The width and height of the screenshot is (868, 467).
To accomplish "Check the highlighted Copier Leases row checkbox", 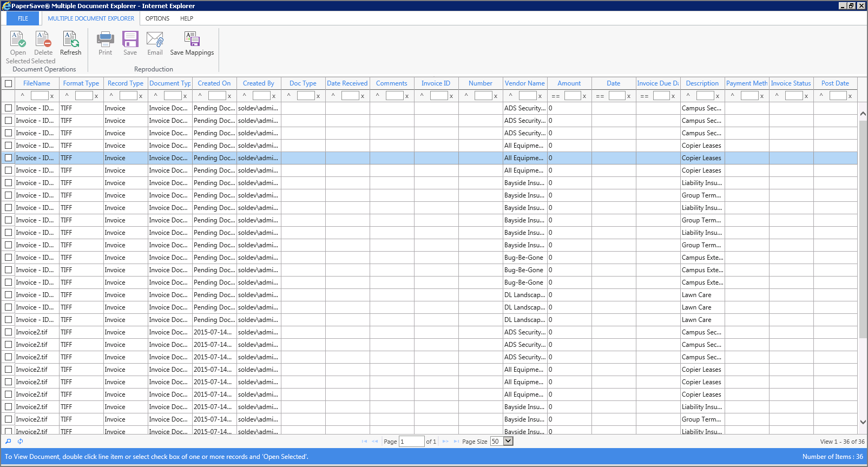I will pyautogui.click(x=8, y=158).
